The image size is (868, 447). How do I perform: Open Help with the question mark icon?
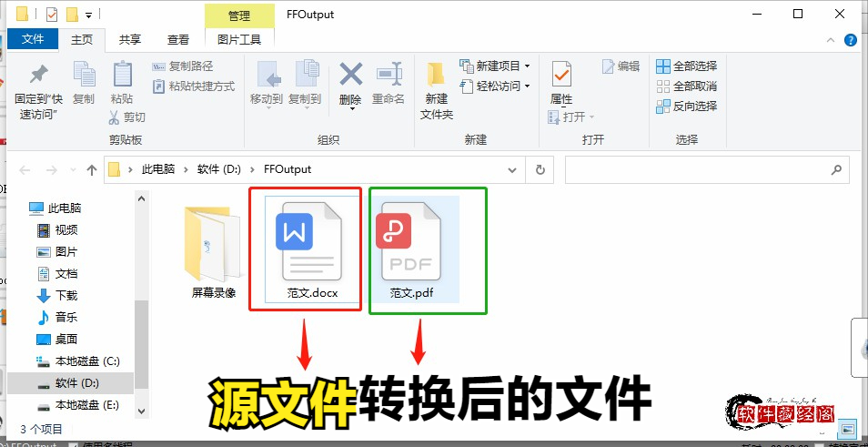pyautogui.click(x=850, y=40)
